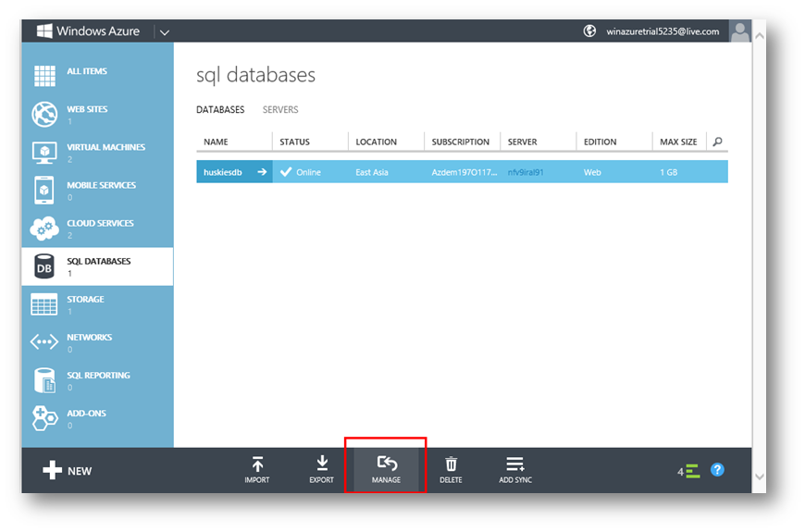Click the scrollbar up arrow
The height and width of the screenshot is (532, 805).
point(760,36)
